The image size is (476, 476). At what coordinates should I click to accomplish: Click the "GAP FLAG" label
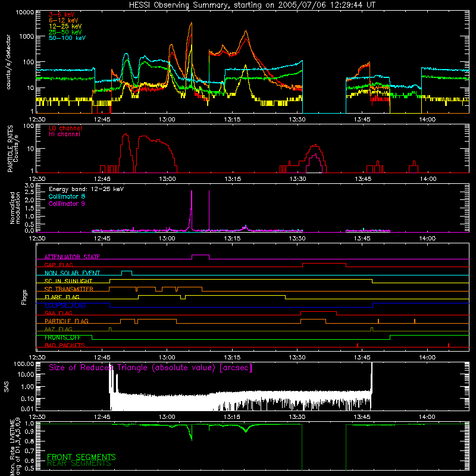tap(58, 265)
